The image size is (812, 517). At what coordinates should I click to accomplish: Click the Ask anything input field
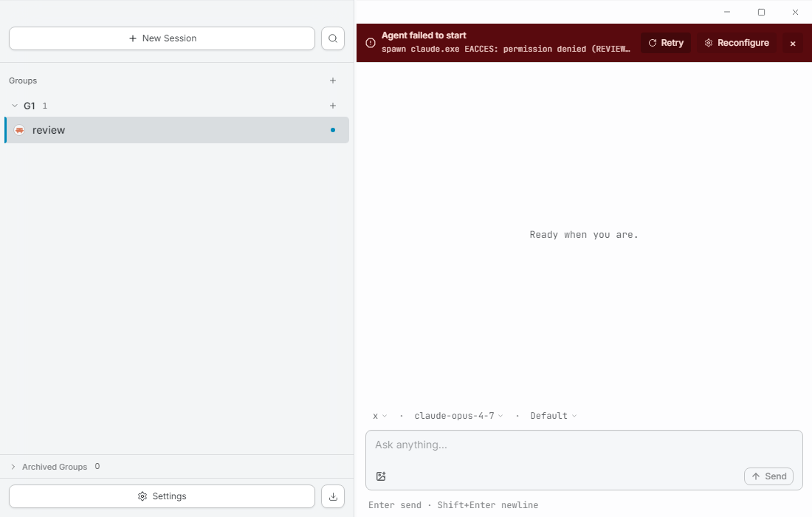583,445
